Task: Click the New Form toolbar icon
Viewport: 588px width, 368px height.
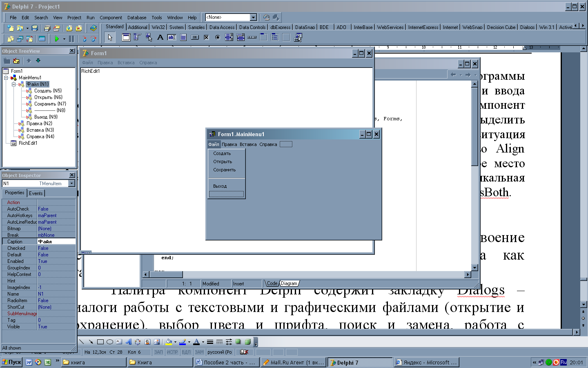Action: click(x=42, y=39)
